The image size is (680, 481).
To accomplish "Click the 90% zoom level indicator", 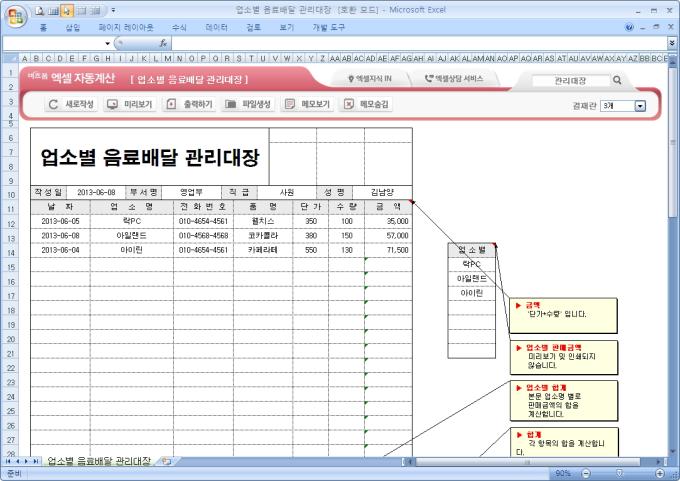I will 563,473.
